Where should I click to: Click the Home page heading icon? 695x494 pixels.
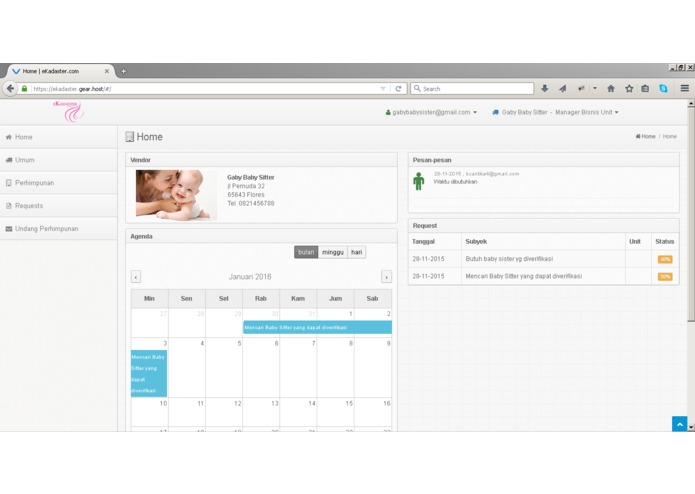click(x=129, y=137)
